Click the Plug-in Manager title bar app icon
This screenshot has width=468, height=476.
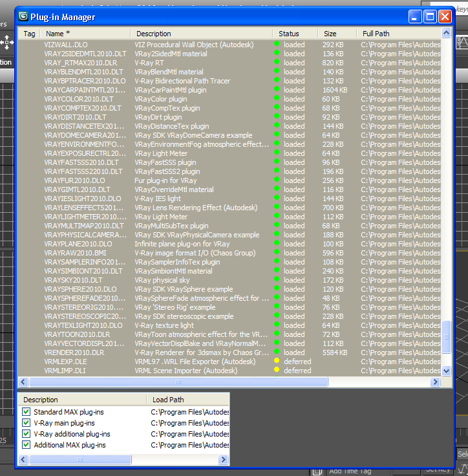coord(23,16)
